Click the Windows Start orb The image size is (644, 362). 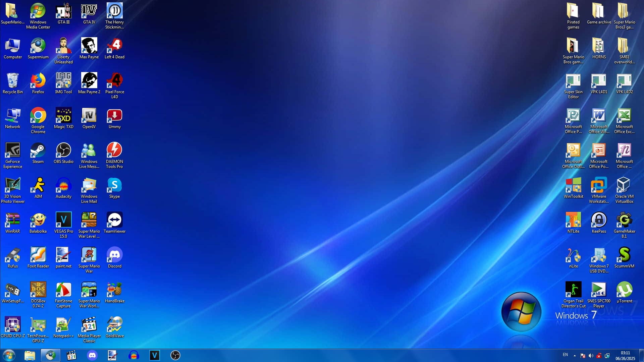pos(9,355)
